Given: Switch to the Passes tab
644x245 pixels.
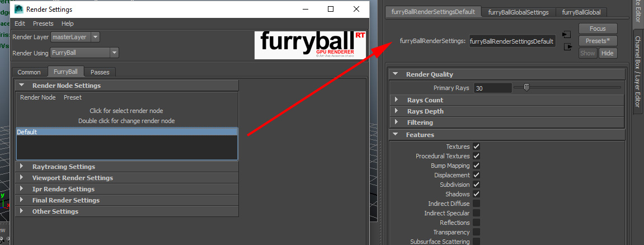Looking at the screenshot, I should tap(100, 72).
